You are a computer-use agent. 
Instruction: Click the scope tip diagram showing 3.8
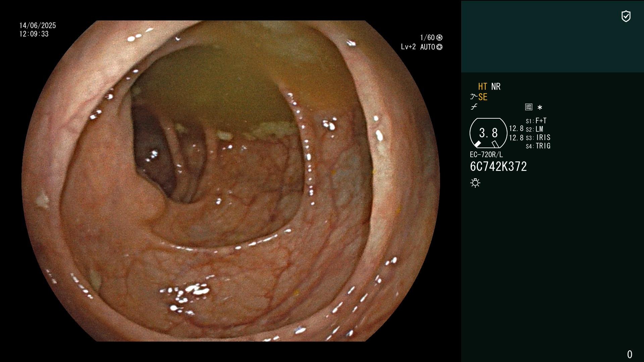point(488,133)
